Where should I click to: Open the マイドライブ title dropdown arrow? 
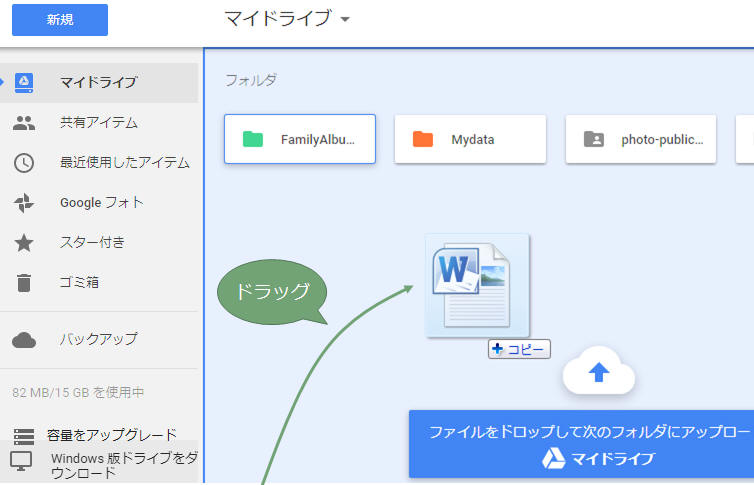click(x=345, y=20)
